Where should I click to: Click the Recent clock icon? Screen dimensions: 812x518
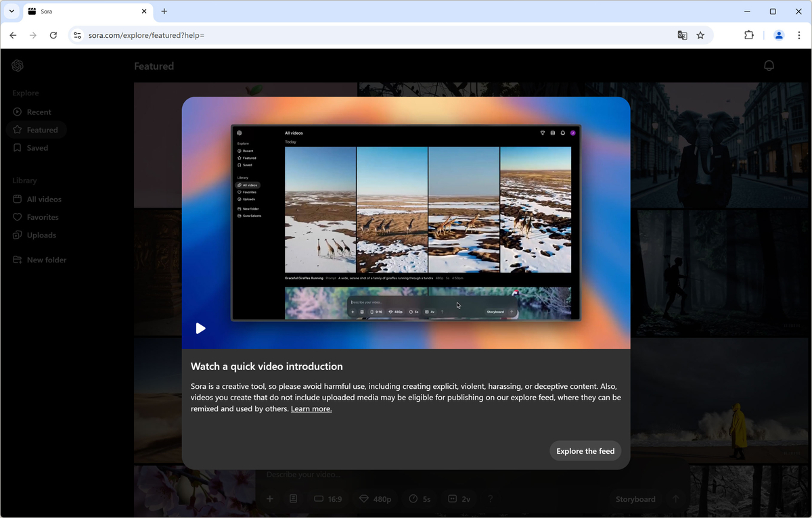(18, 112)
